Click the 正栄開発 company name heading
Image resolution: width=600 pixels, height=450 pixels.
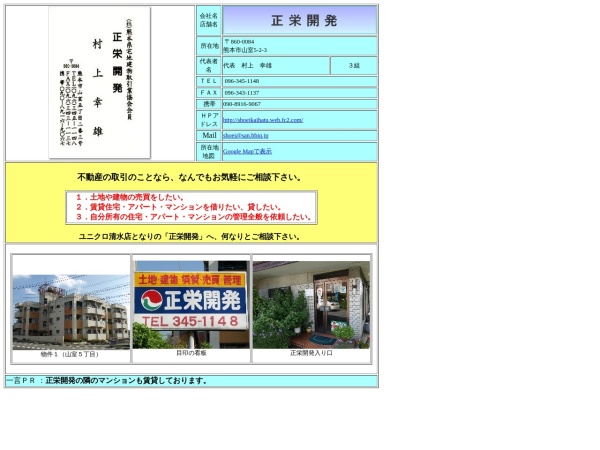coord(299,20)
